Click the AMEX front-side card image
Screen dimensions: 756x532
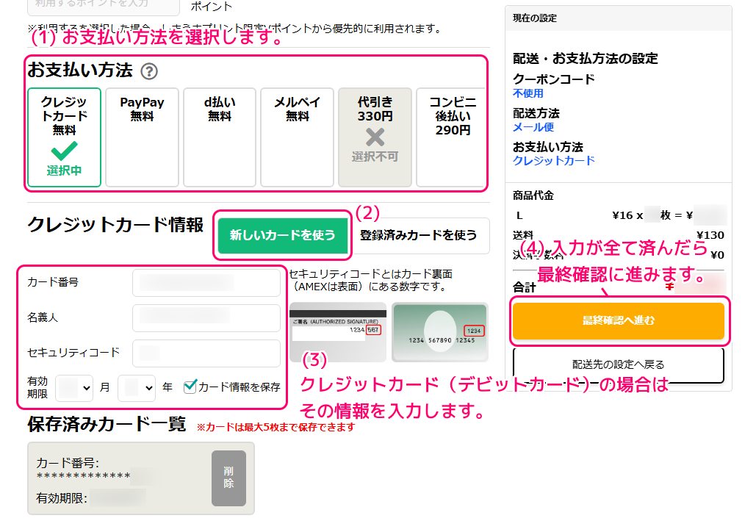[439, 331]
